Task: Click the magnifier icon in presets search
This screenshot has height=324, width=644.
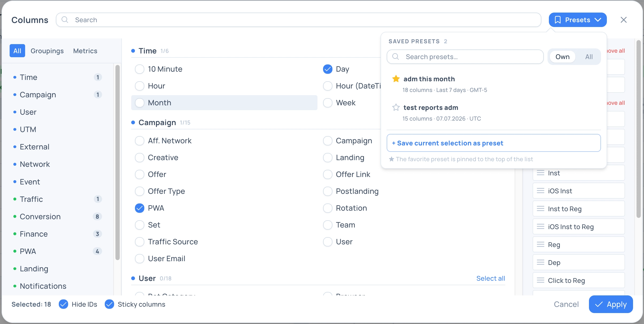Action: point(395,57)
